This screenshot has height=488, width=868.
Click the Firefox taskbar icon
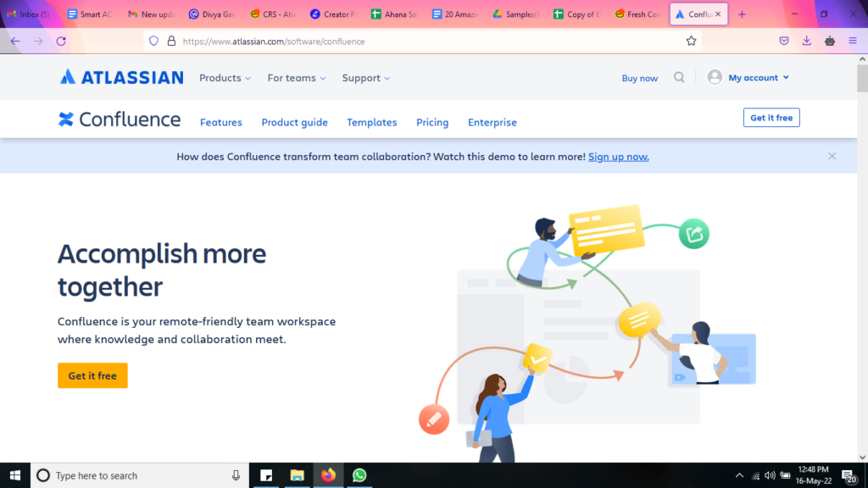pos(328,475)
